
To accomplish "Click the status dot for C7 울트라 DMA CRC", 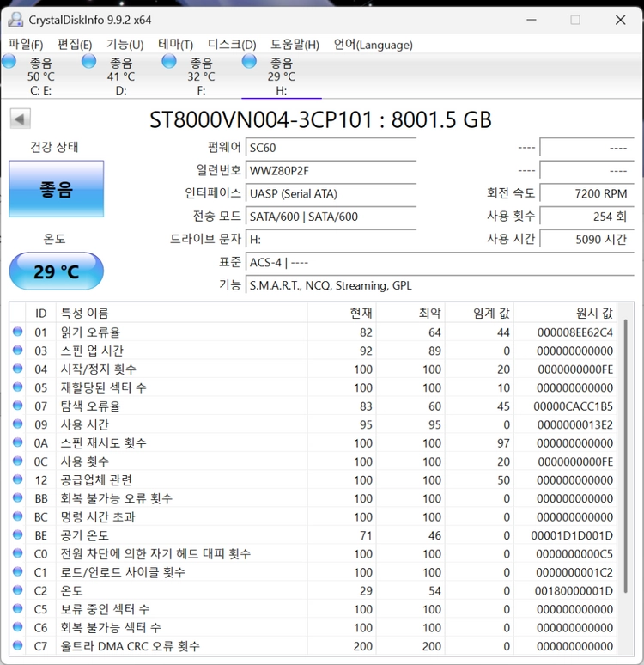I will coord(17,645).
